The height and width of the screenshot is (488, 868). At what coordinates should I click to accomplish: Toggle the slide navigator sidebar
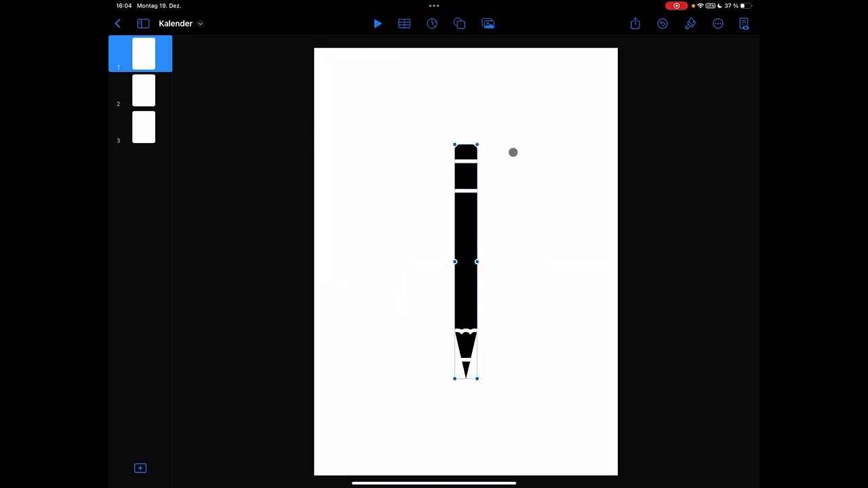point(143,24)
